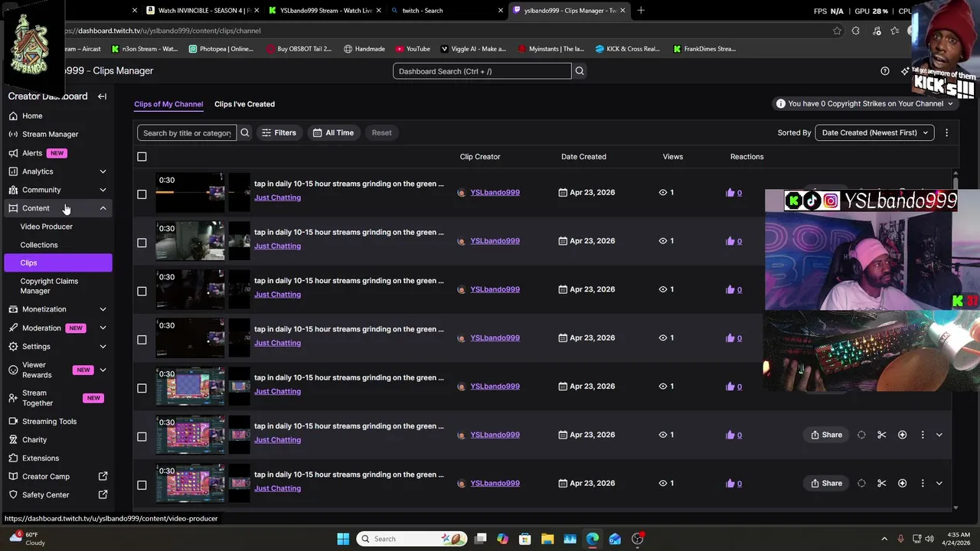
Task: Expand the Community section chevron
Action: (x=103, y=190)
